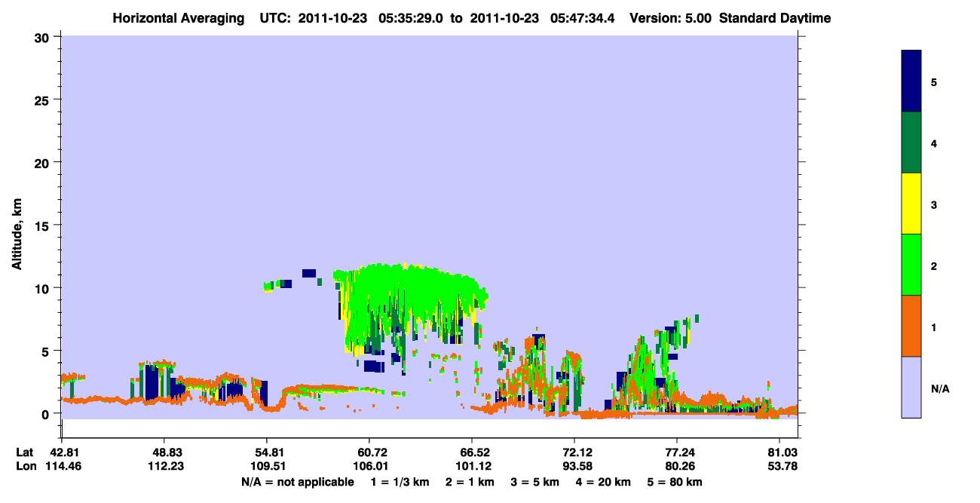Click the 'Version: 5.00' label
This screenshot has height=503, width=980.
(x=672, y=18)
